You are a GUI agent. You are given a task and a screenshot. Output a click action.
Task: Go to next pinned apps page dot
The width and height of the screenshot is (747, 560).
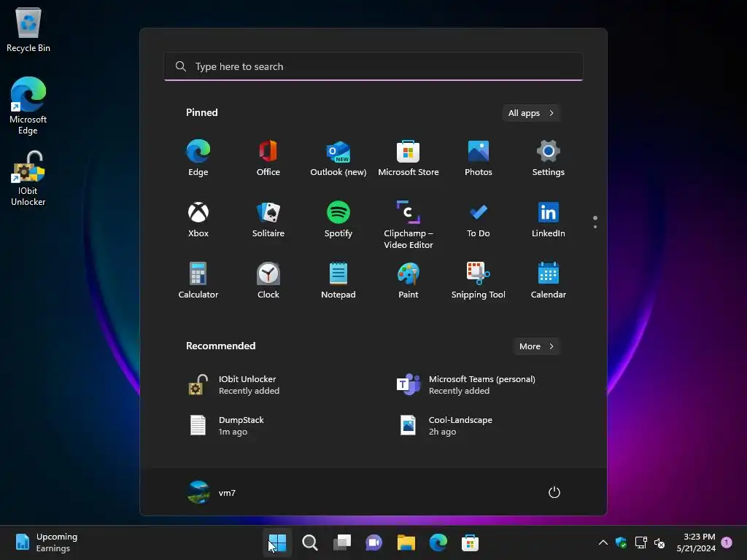pyautogui.click(x=595, y=227)
